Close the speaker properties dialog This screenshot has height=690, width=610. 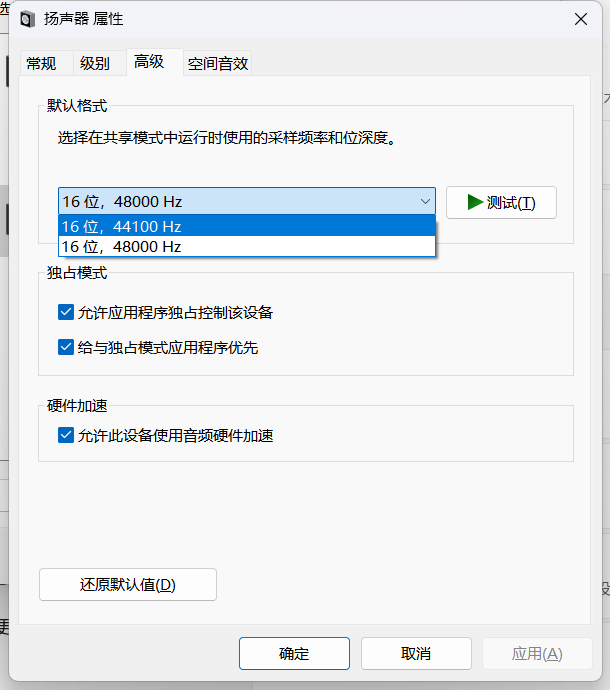[581, 20]
